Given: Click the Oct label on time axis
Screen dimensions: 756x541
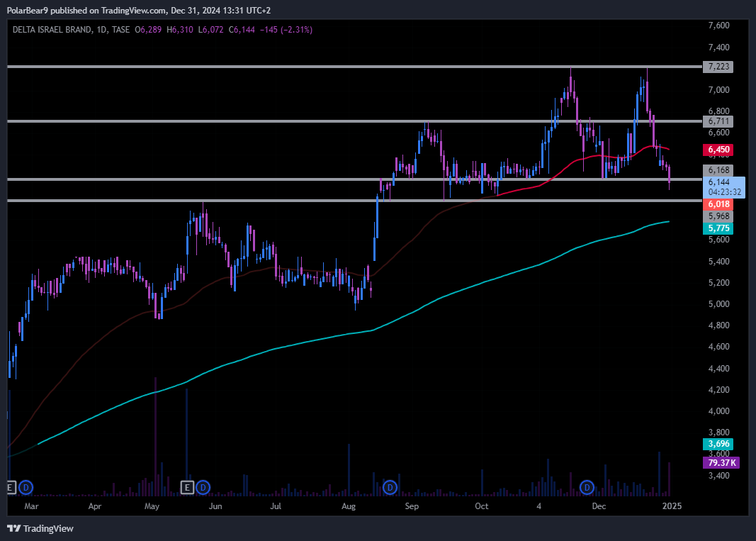Looking at the screenshot, I should (482, 506).
